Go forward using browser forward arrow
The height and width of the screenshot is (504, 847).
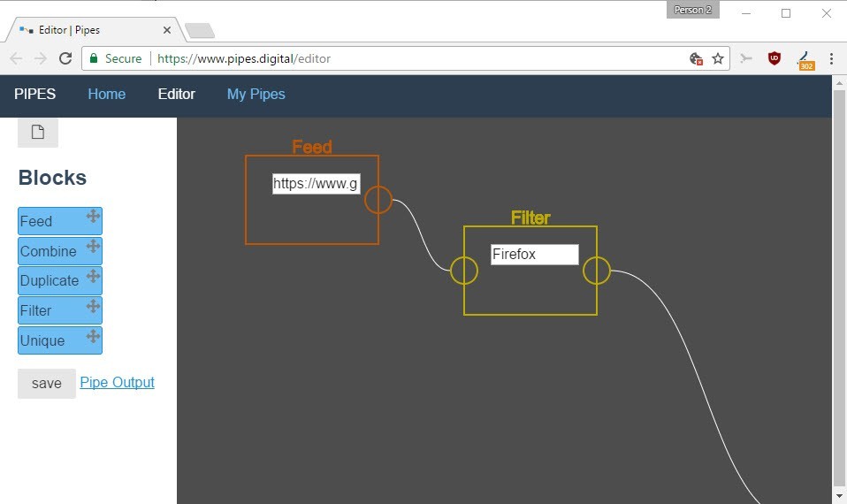coord(41,58)
